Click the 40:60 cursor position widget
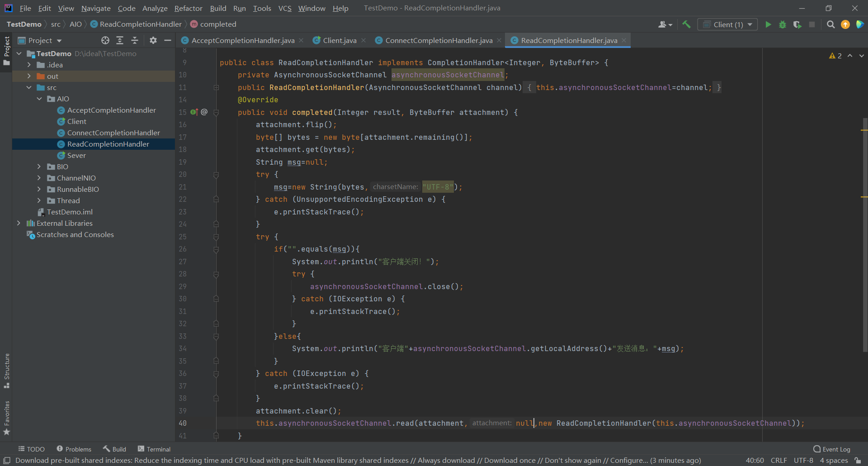This screenshot has width=868, height=466. [x=755, y=461]
